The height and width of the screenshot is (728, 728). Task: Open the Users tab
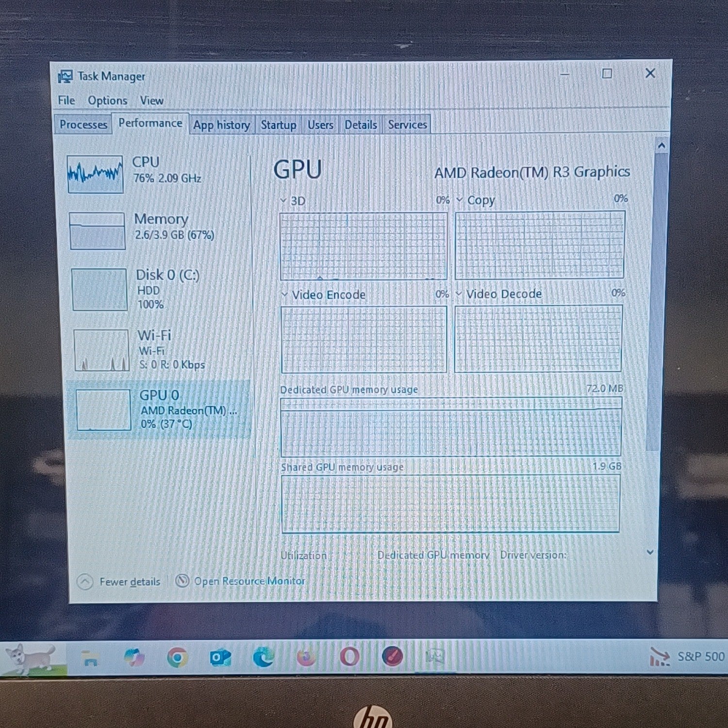pyautogui.click(x=320, y=125)
